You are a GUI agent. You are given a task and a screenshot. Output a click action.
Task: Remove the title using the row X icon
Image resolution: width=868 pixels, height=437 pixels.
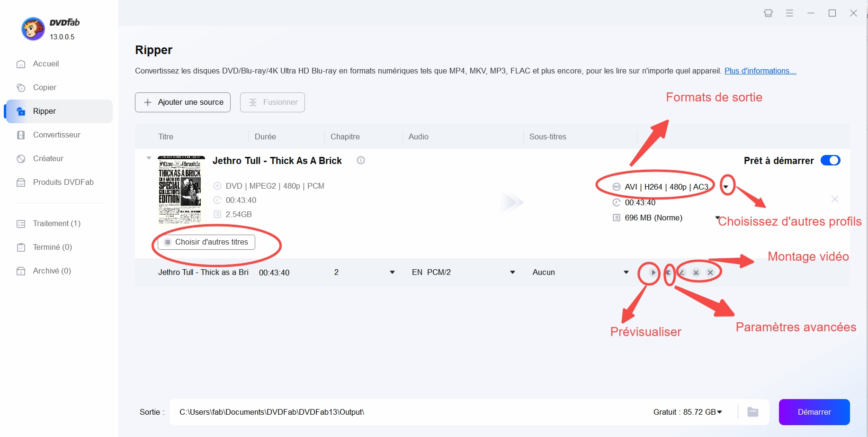[x=710, y=273]
